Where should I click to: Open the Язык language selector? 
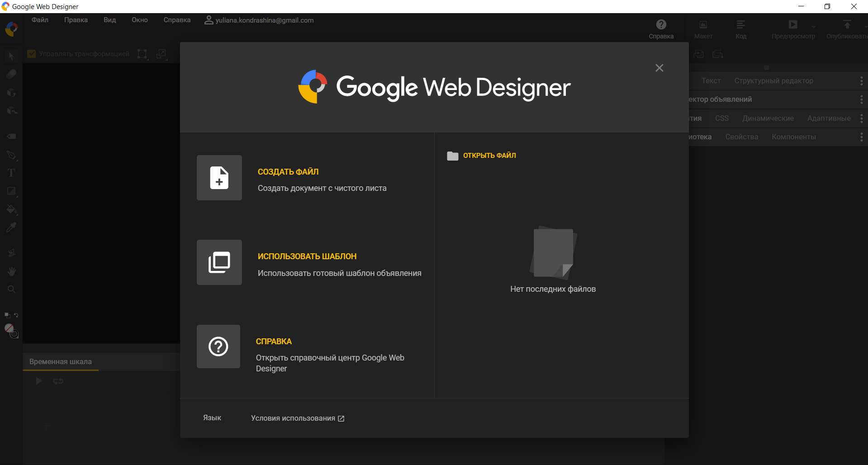tap(212, 418)
